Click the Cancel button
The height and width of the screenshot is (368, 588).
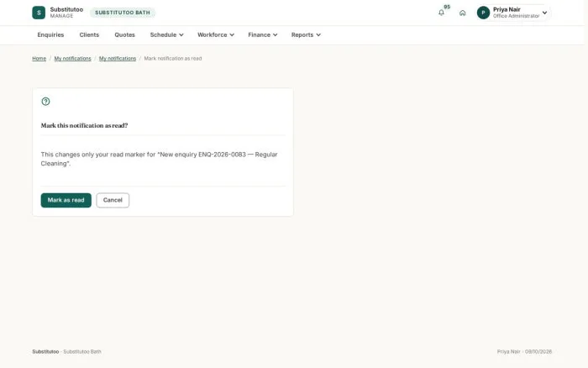coord(113,200)
